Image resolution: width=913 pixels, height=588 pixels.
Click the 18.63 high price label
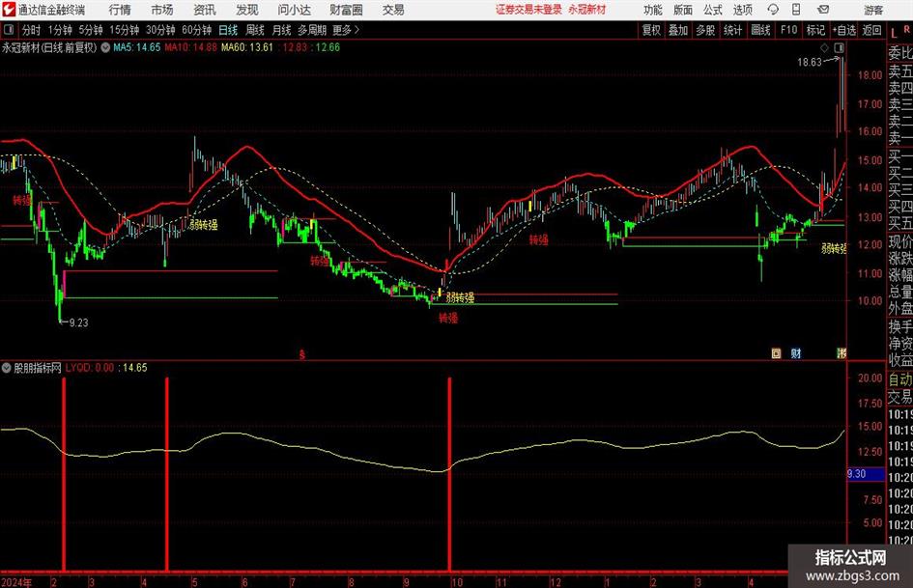click(x=809, y=63)
